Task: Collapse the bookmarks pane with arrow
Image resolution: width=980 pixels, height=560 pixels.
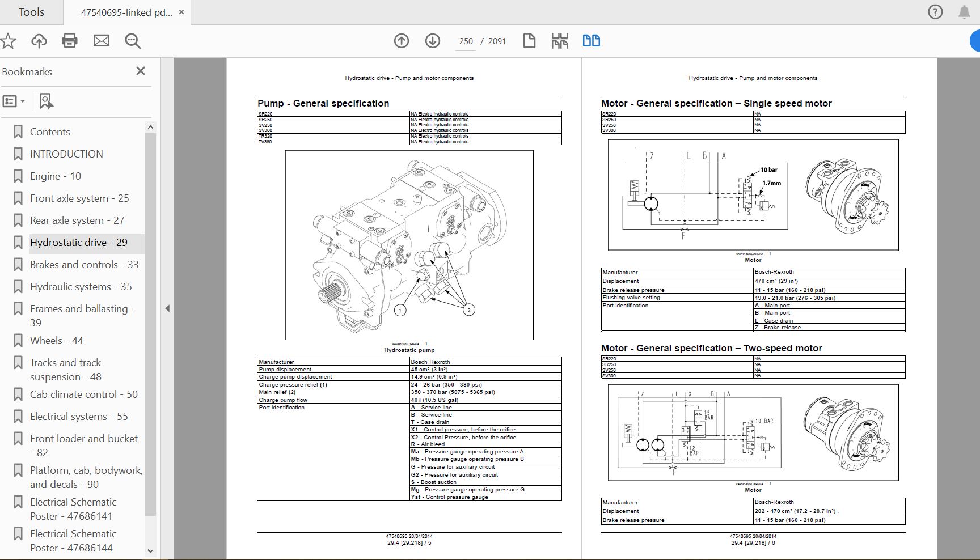Action: [x=167, y=308]
